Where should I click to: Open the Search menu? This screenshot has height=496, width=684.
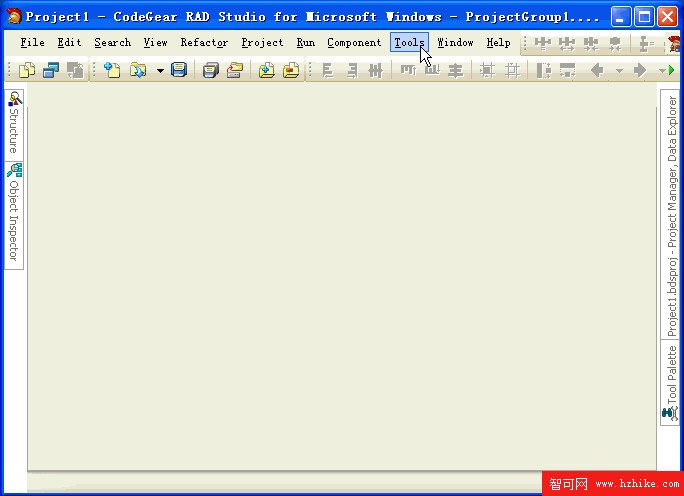(113, 42)
